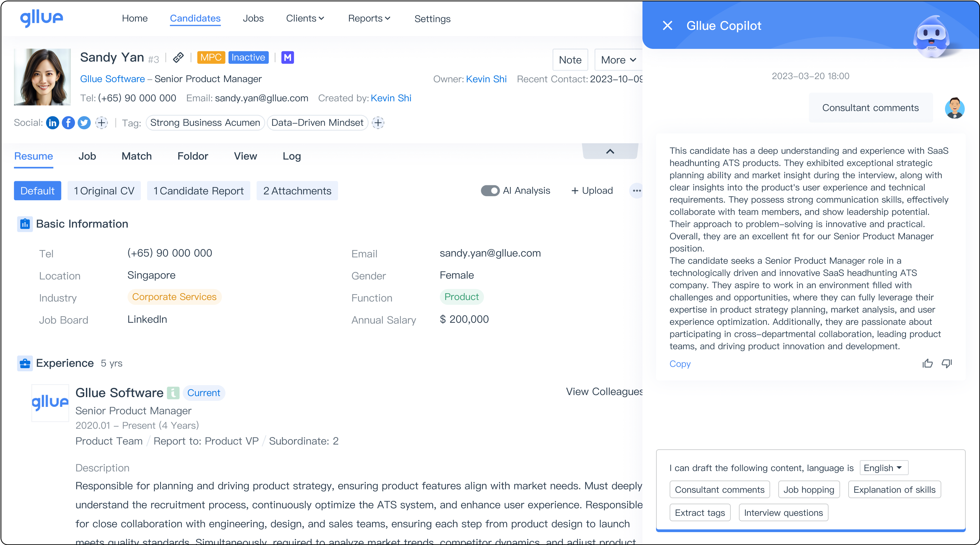Click the sandy.yan@gllue.com email in Basic Information
The width and height of the screenshot is (980, 545).
click(x=490, y=253)
